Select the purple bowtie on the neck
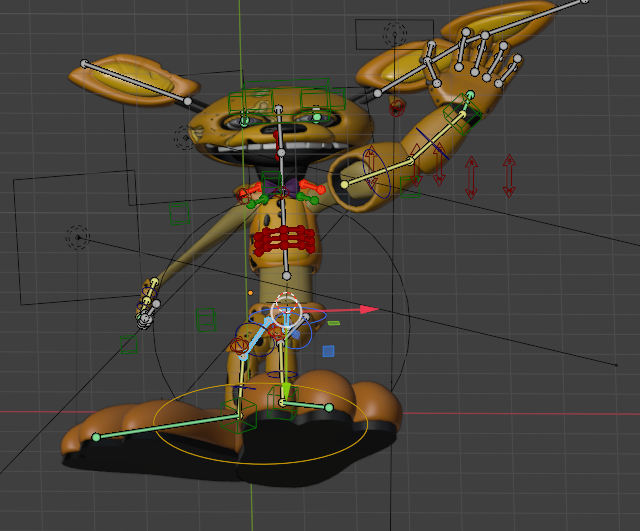 click(282, 188)
